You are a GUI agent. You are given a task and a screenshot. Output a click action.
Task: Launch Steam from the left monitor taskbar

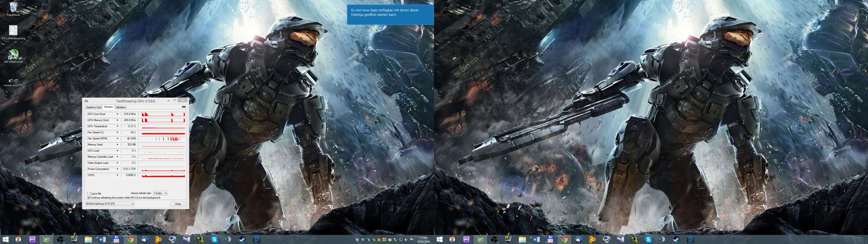(x=243, y=239)
